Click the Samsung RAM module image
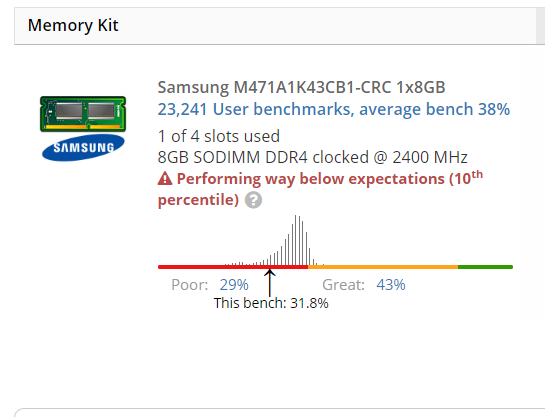Image resolution: width=545 pixels, height=417 pixels. (83, 114)
